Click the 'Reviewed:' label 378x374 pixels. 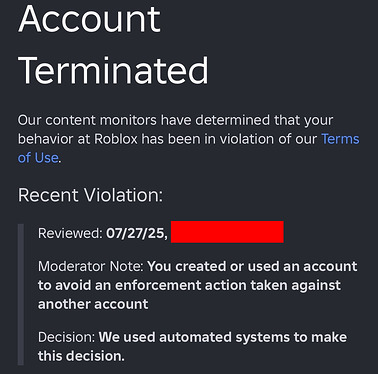[70, 233]
